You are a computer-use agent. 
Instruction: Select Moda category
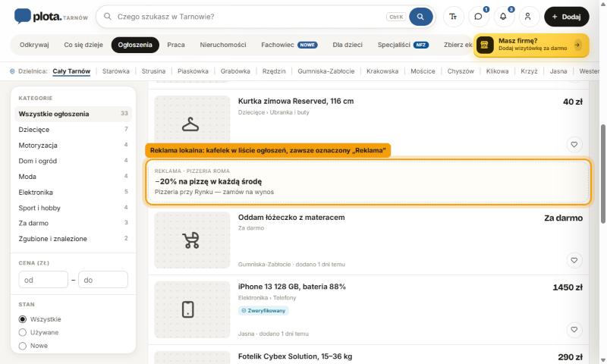(x=73, y=177)
